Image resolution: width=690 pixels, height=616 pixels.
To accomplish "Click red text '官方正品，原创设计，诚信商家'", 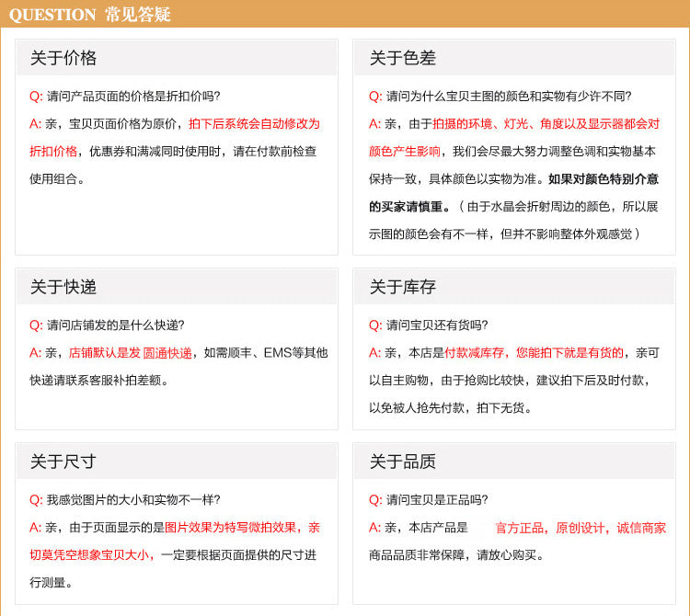I will pos(581,528).
